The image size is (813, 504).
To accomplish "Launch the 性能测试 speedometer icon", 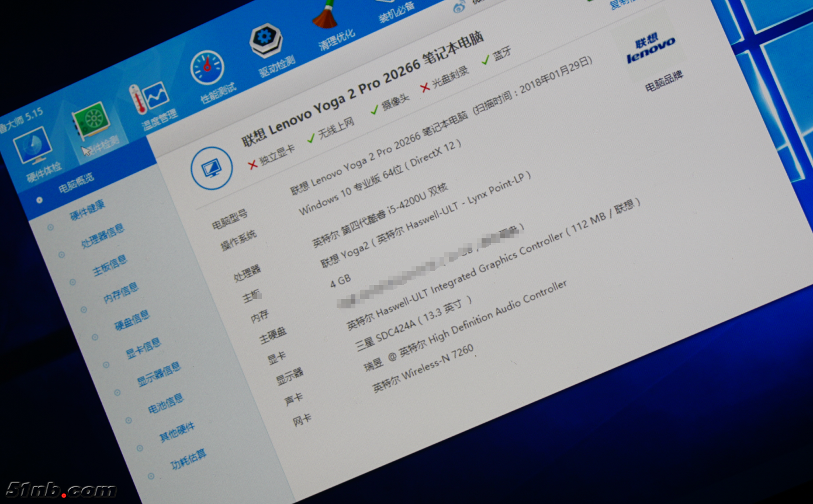I will 207,68.
